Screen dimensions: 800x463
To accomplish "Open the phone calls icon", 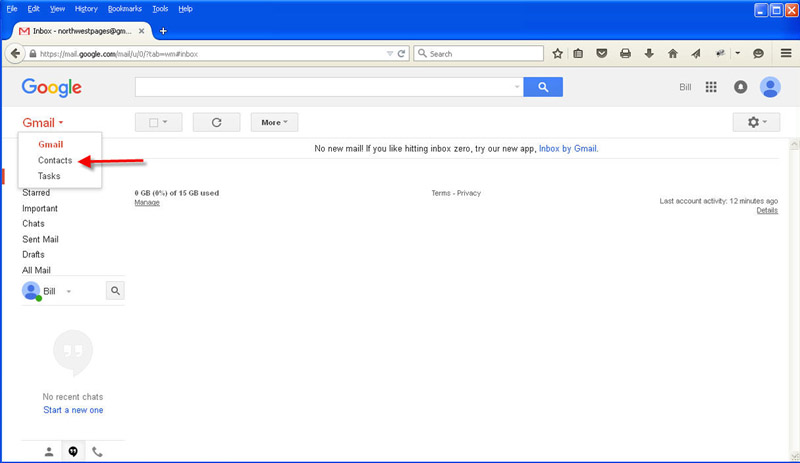I will click(97, 451).
